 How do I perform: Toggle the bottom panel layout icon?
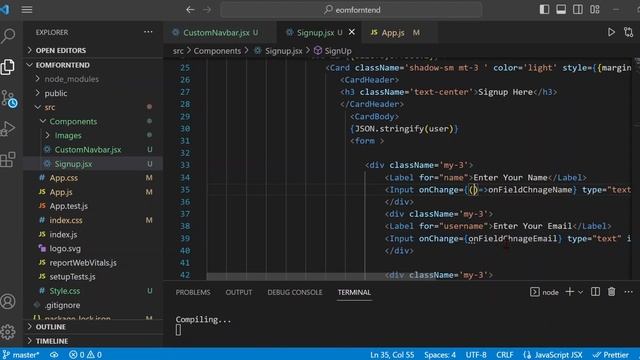[561, 9]
